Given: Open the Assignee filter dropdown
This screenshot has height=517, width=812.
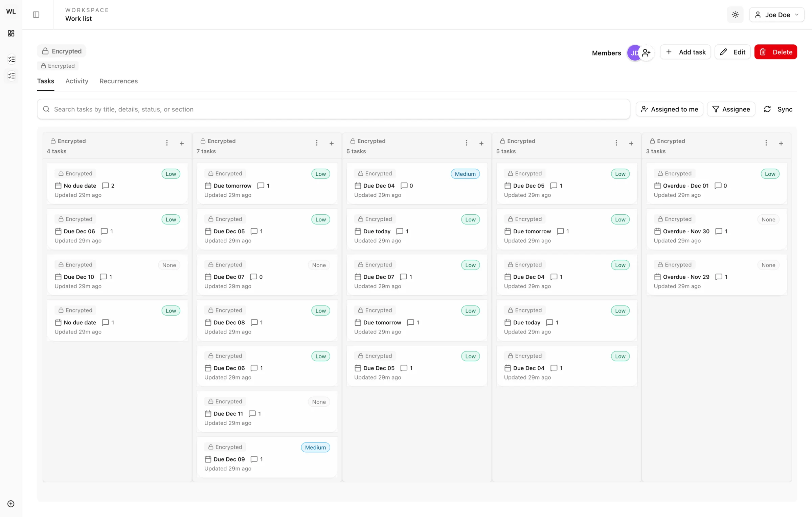Looking at the screenshot, I should [731, 109].
